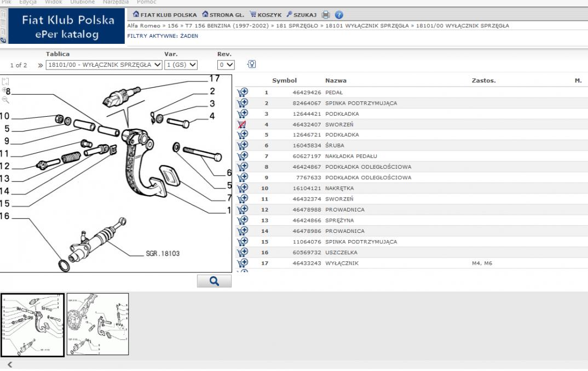
Task: Click the lightbulb hint icon beside Rev.
Action: [x=252, y=64]
